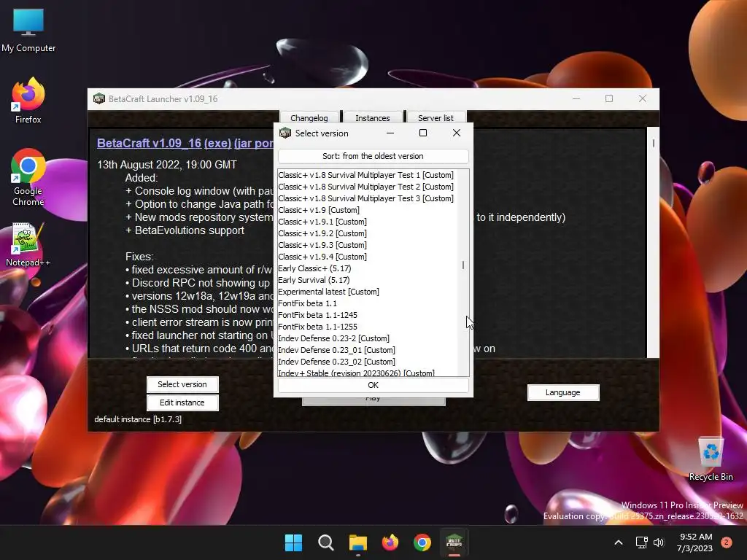Close the Select version dialog
Viewport: 747px width, 560px height.
(457, 133)
